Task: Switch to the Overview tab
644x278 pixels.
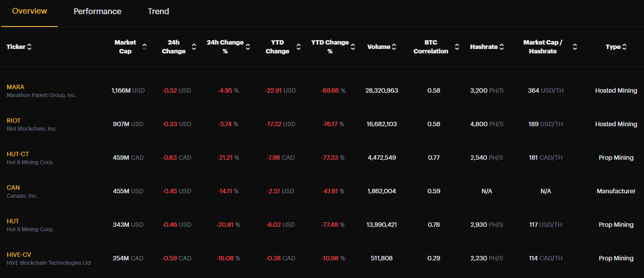Action: (30, 11)
